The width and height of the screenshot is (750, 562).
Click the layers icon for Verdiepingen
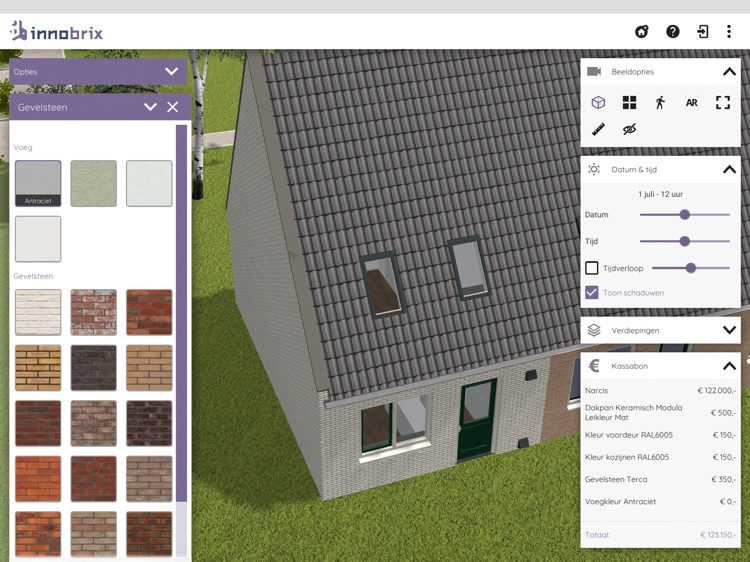594,331
